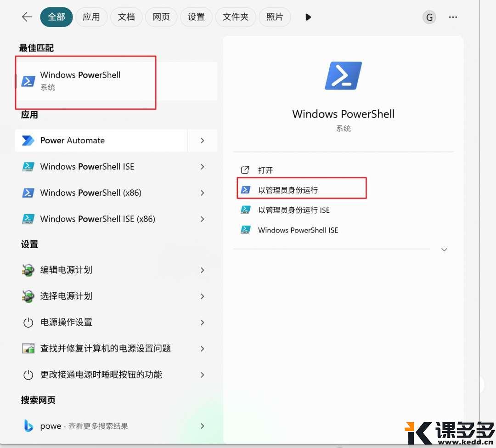Click power icon beside 更改接通电源时睡眠按钮的功能
The width and height of the screenshot is (496, 448).
point(28,375)
